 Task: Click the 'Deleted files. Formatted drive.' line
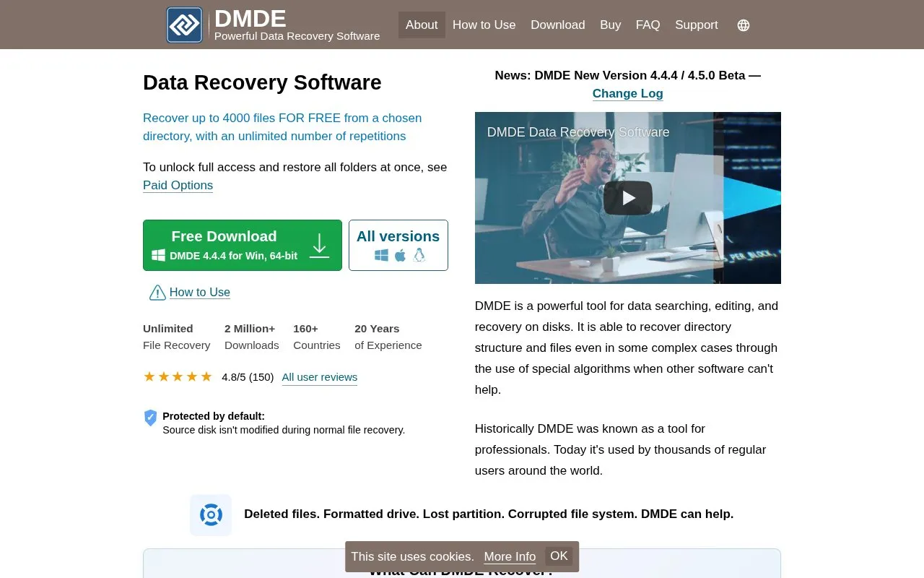489,514
